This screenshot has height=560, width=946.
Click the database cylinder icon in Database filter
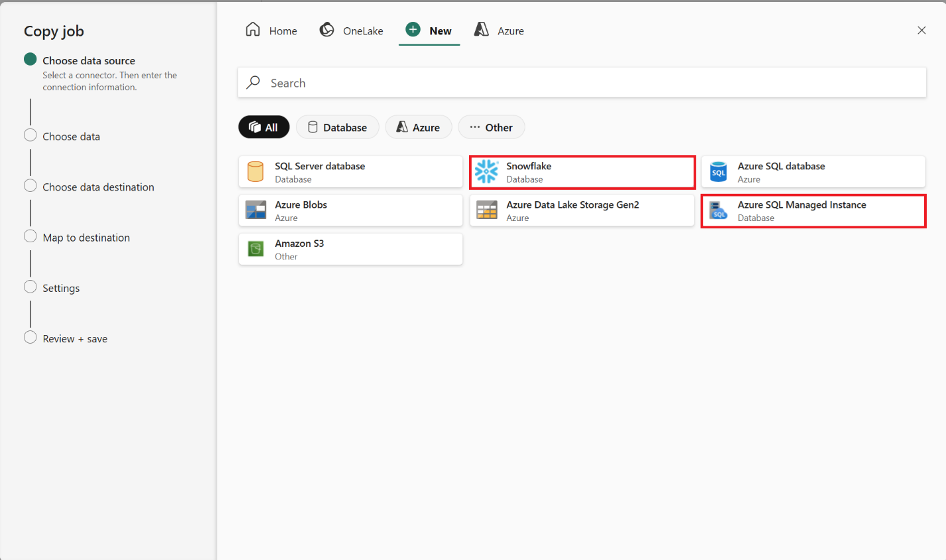(313, 127)
